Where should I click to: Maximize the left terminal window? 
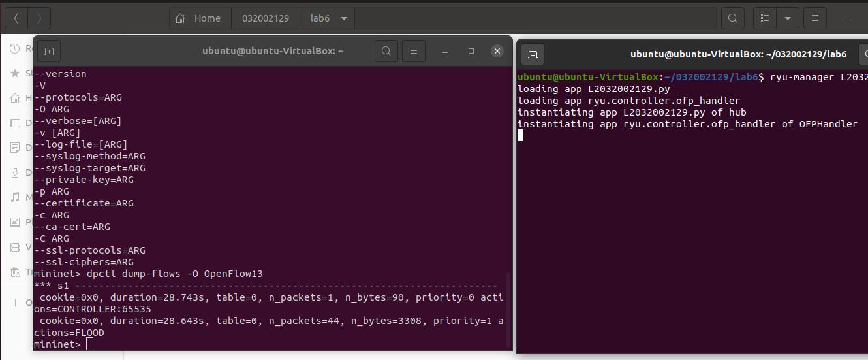[471, 51]
